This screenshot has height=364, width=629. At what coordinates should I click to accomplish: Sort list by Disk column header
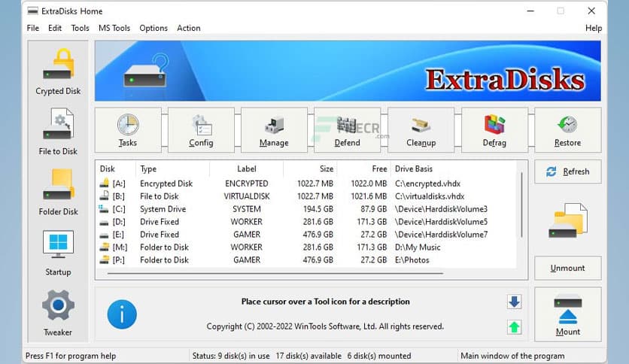coord(116,168)
